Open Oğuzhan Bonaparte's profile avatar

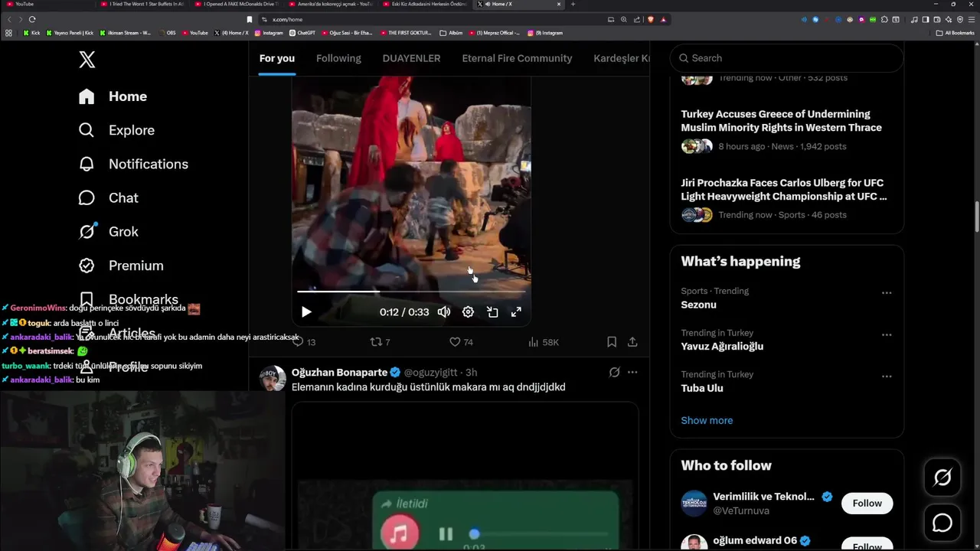(x=272, y=378)
